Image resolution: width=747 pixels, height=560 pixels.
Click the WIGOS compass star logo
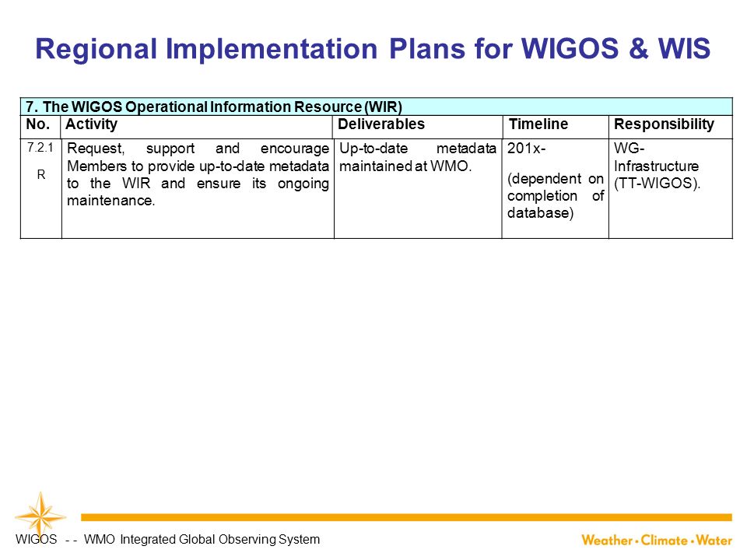pos(40,516)
